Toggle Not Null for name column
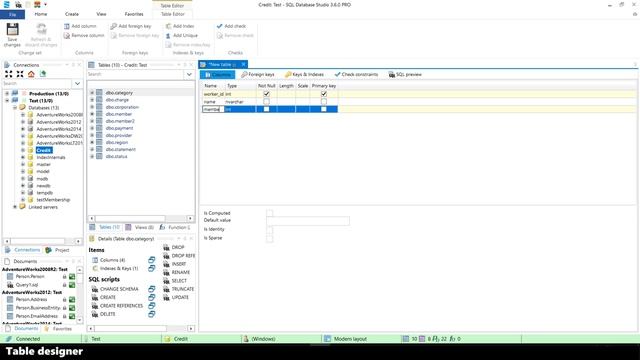This screenshot has height=360, width=640. tap(266, 101)
